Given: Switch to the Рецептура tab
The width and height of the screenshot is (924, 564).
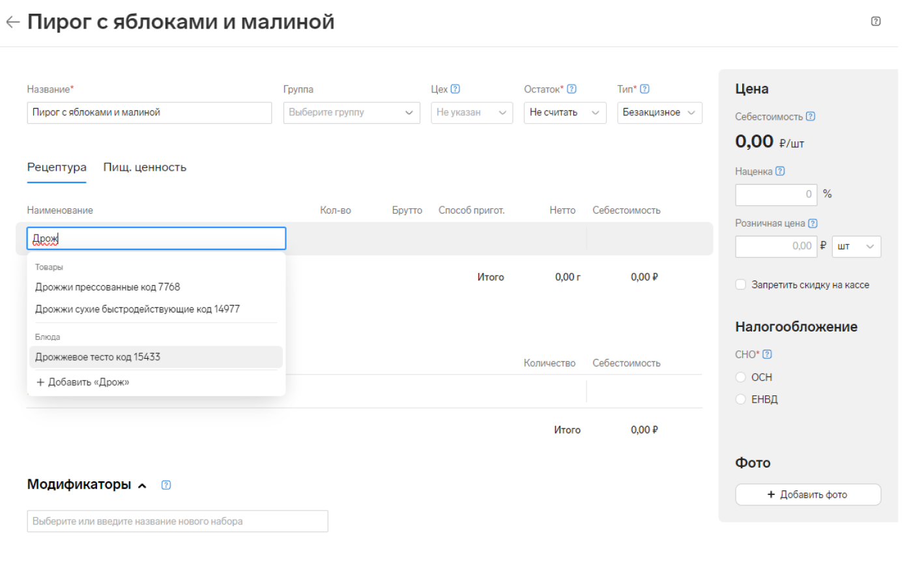Looking at the screenshot, I should click(57, 167).
